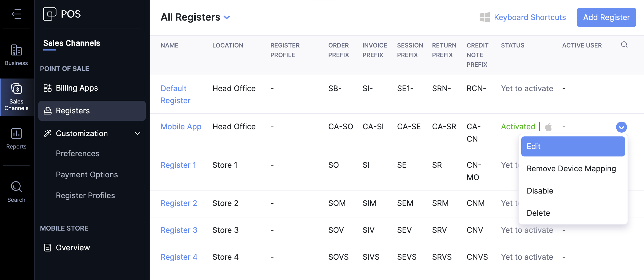Expand the All Registers view dropdown
Viewport: 644px width, 280px height.
click(x=227, y=17)
